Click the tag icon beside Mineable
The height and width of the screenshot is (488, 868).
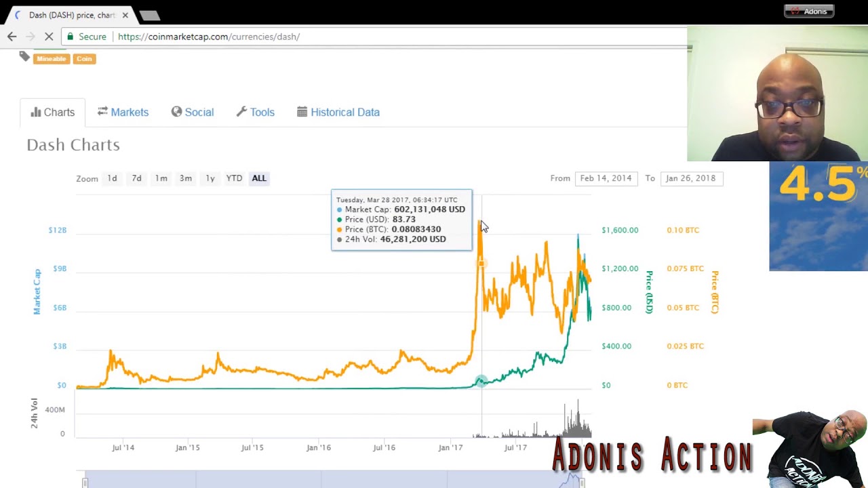[x=24, y=57]
